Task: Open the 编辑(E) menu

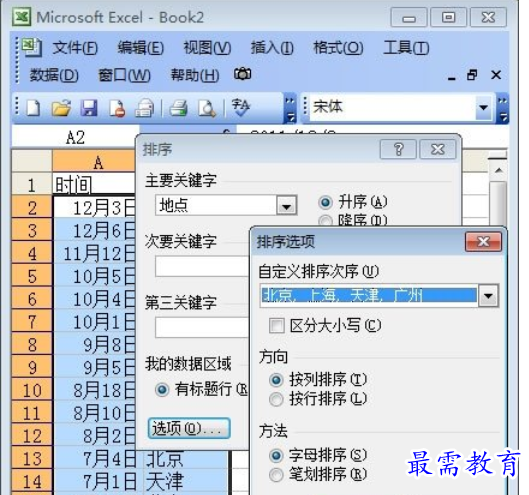Action: click(141, 48)
